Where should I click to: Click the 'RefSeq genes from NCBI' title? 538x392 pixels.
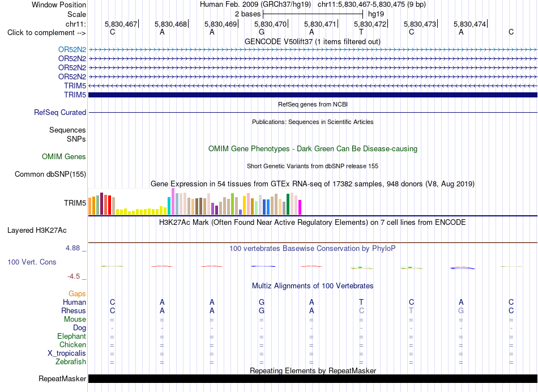313,104
